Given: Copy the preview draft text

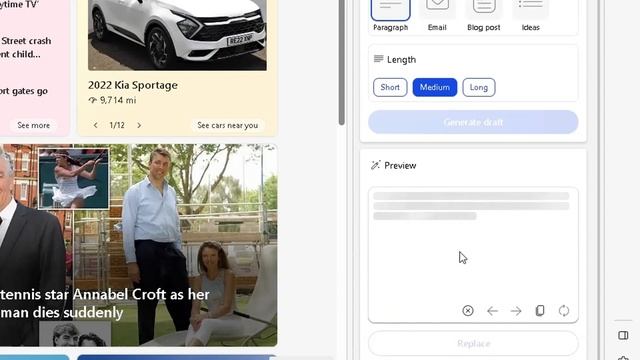Looking at the screenshot, I should pyautogui.click(x=540, y=311).
